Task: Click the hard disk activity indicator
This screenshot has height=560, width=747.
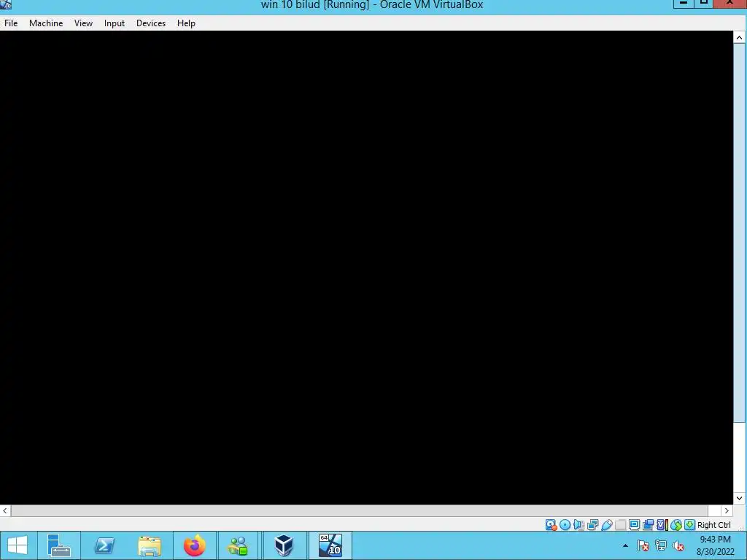Action: pyautogui.click(x=551, y=525)
